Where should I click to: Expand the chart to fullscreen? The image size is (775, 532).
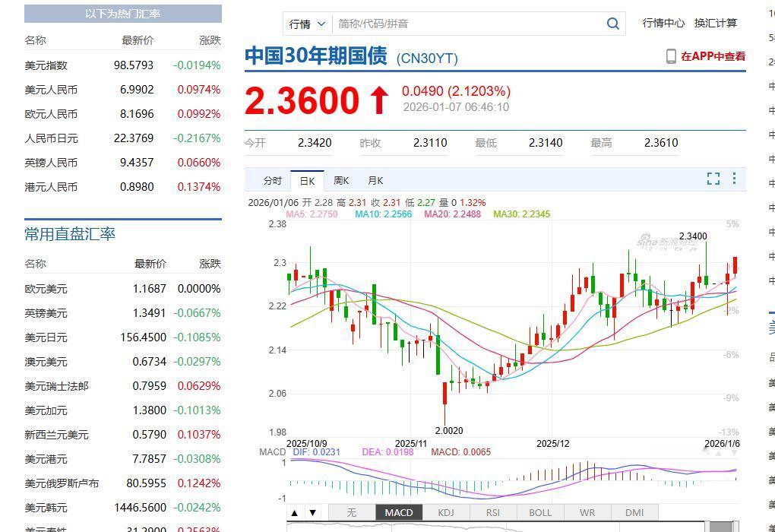[713, 179]
